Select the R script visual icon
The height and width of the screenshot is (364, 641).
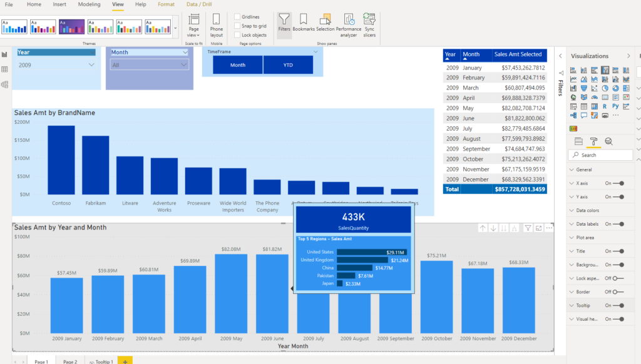605,106
